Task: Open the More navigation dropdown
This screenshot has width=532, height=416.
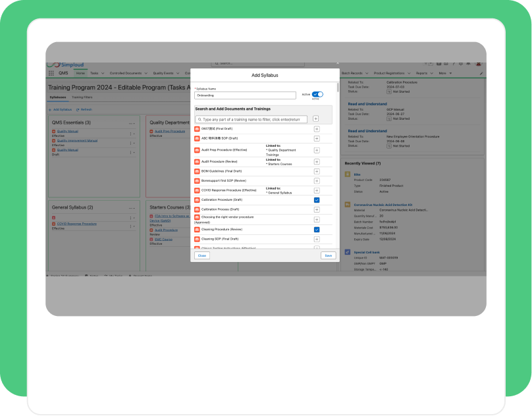Action: [445, 73]
